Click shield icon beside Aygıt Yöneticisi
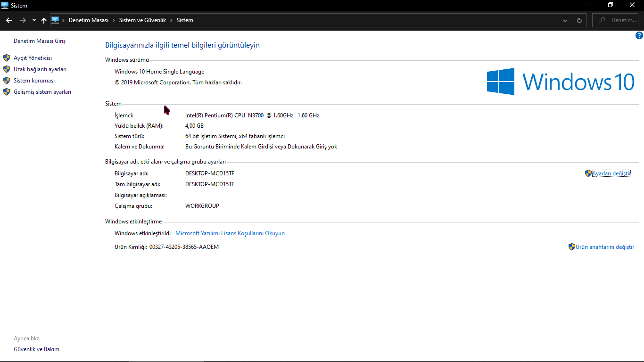 click(7, 58)
